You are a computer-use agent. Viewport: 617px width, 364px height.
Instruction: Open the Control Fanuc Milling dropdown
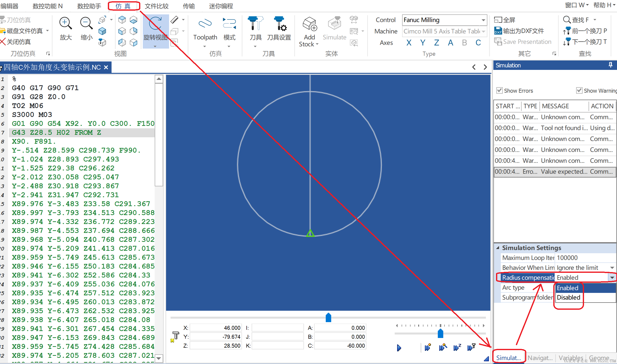tap(483, 20)
